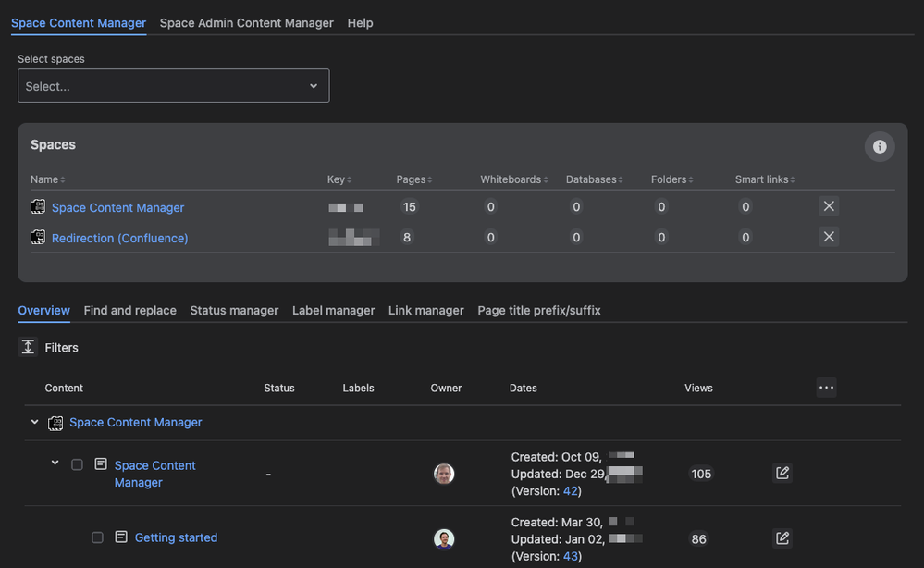Remove Space Content Manager space with X
This screenshot has width=924, height=568.
[829, 206]
